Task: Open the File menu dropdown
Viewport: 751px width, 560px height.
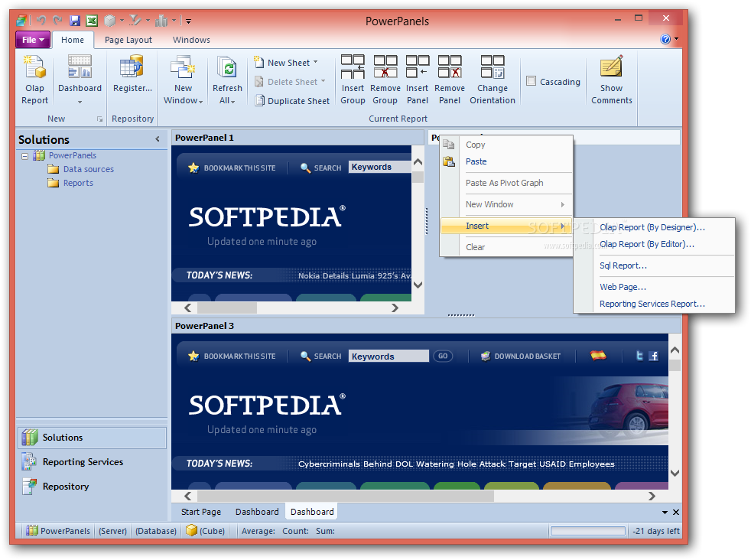Action: click(x=33, y=40)
